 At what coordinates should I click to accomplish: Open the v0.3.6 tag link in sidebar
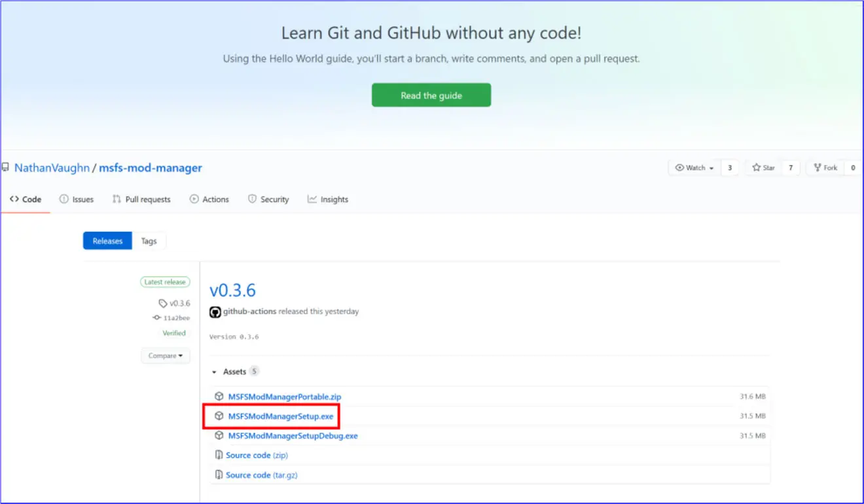174,303
